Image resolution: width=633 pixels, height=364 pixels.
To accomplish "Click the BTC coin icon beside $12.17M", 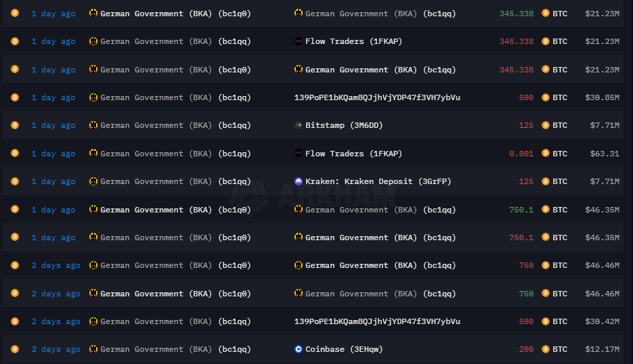I will point(546,349).
